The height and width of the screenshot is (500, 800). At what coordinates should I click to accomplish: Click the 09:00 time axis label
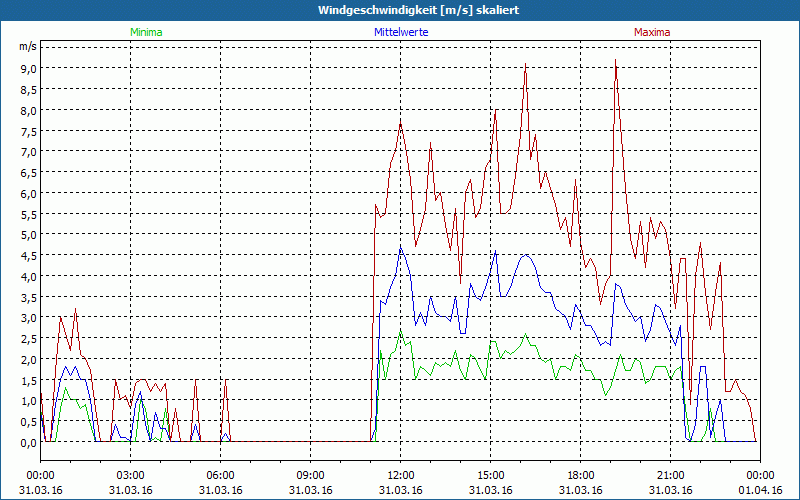pyautogui.click(x=310, y=476)
